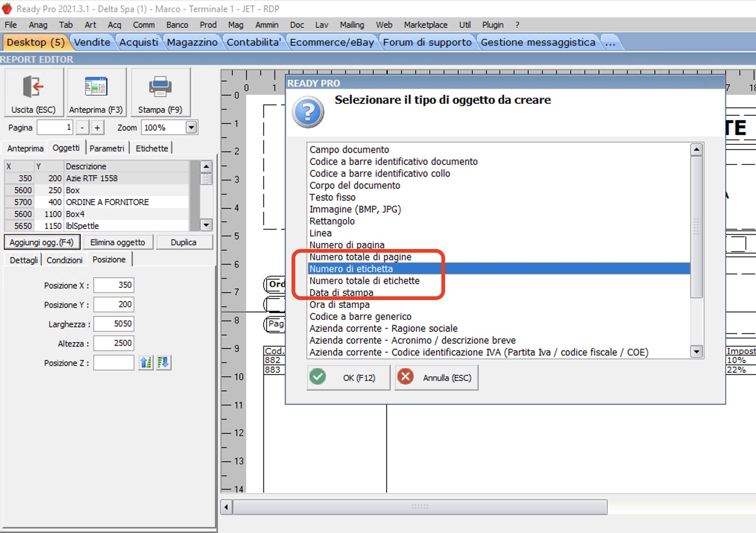Click the Posizione Y input field
Image resolution: width=756 pixels, height=533 pixels.
(x=114, y=305)
